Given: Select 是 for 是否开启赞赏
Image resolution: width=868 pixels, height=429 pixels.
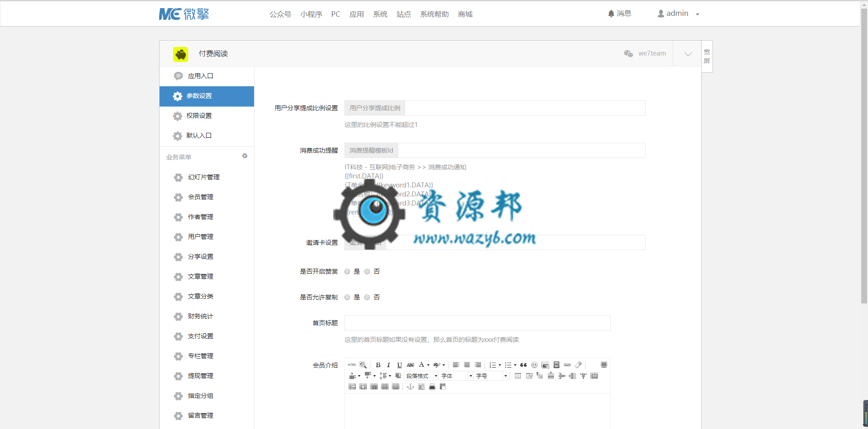Looking at the screenshot, I should [347, 271].
